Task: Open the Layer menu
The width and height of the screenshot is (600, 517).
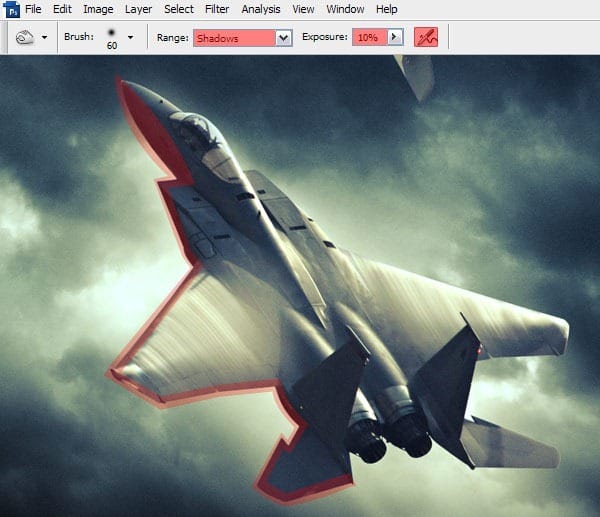Action: 138,9
